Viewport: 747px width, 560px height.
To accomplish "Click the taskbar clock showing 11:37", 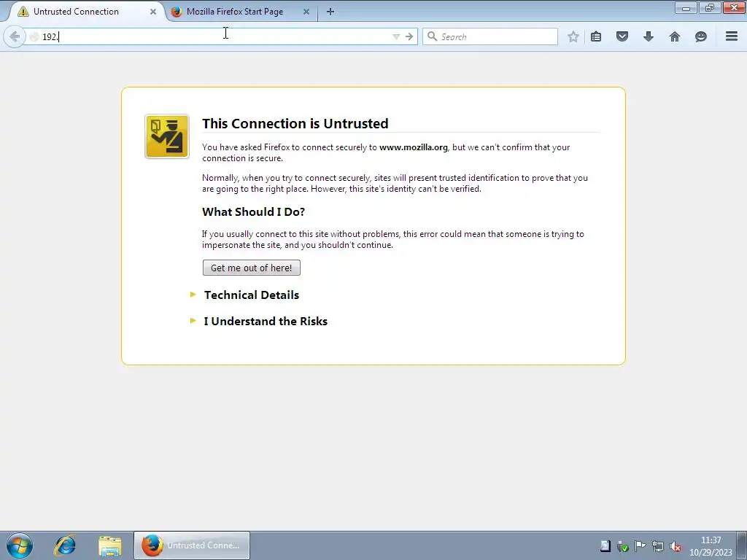I will coord(711,546).
